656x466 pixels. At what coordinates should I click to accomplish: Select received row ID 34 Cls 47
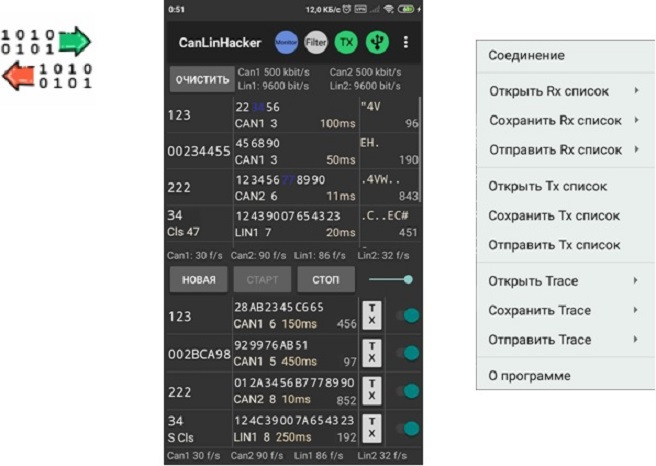pyautogui.click(x=294, y=224)
